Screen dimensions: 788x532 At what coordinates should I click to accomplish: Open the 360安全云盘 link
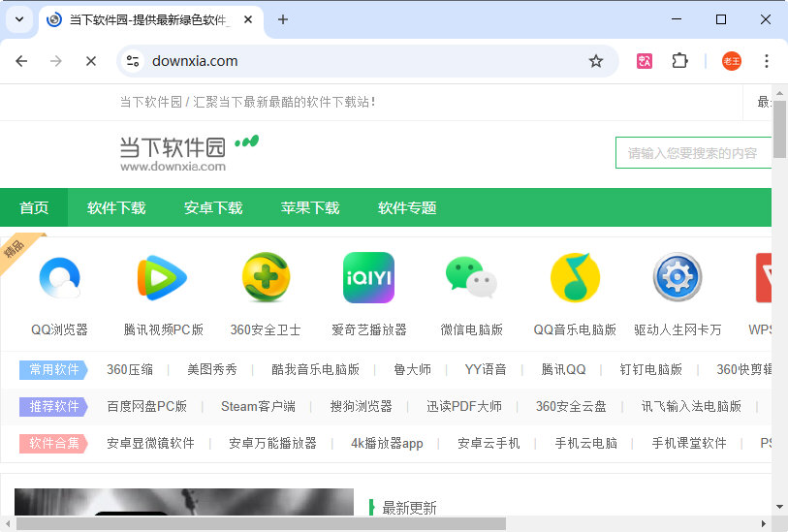tap(571, 406)
